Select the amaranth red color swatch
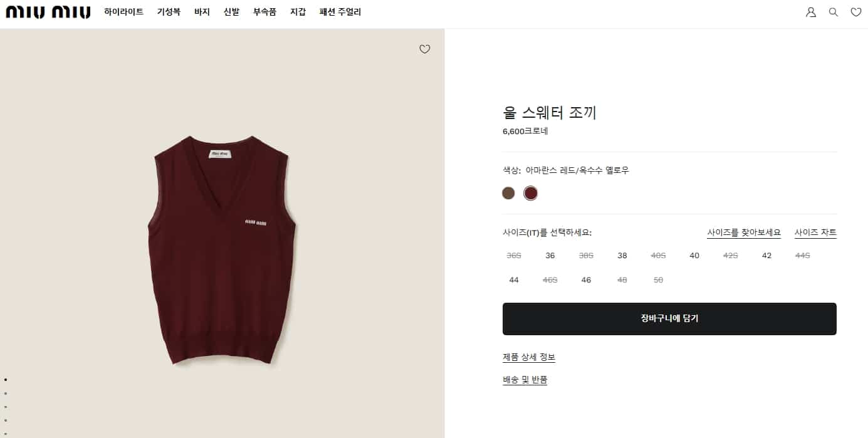This screenshot has height=438, width=868. pos(531,193)
